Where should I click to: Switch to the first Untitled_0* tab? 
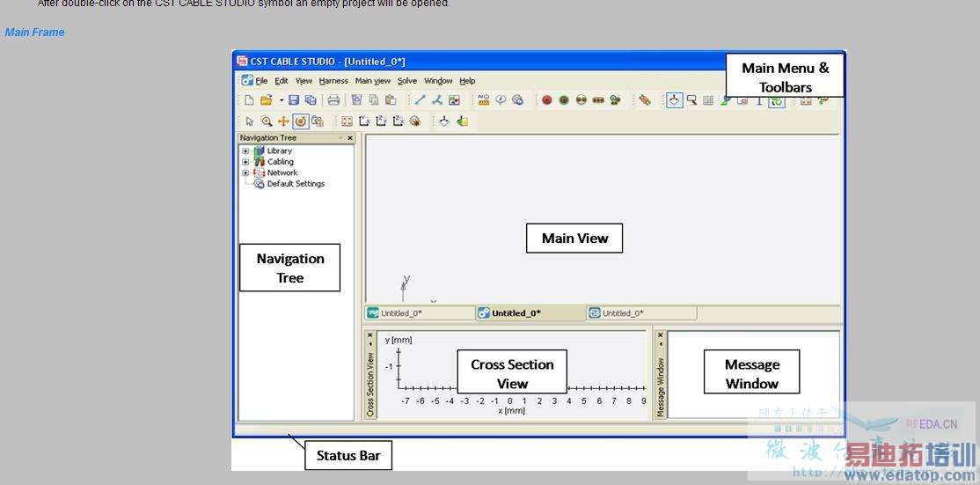(x=420, y=313)
